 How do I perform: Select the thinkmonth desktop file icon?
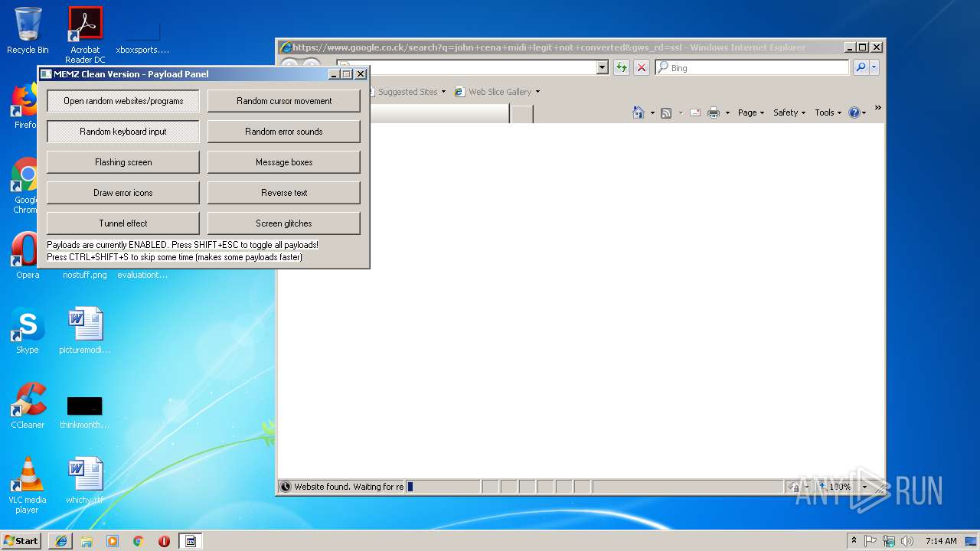(x=84, y=412)
